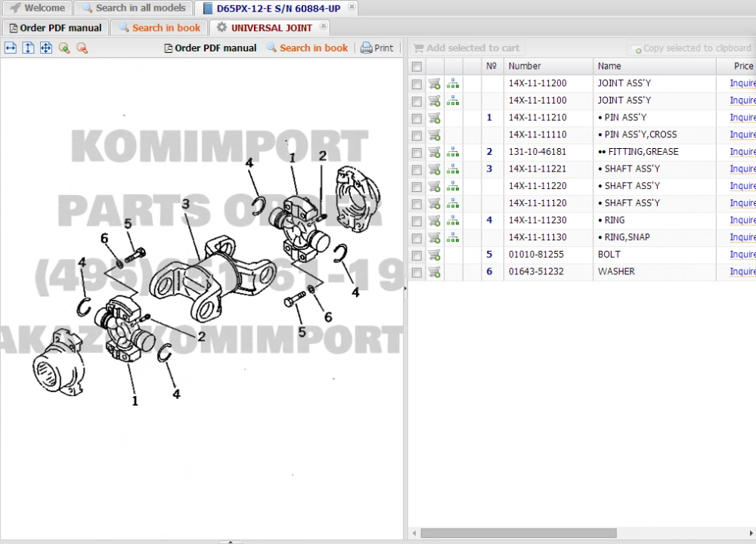Close the UNIVERSAL JOINT tab
Image resolution: width=756 pixels, height=544 pixels.
[324, 26]
